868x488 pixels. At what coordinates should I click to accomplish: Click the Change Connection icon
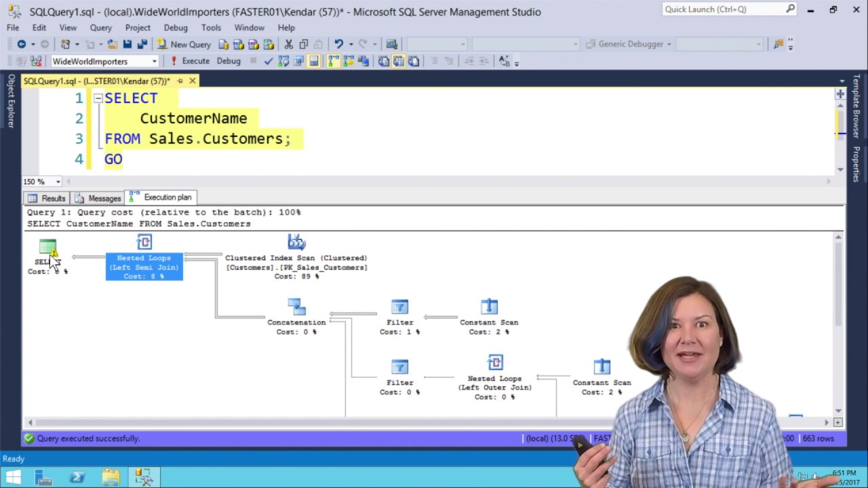point(36,61)
